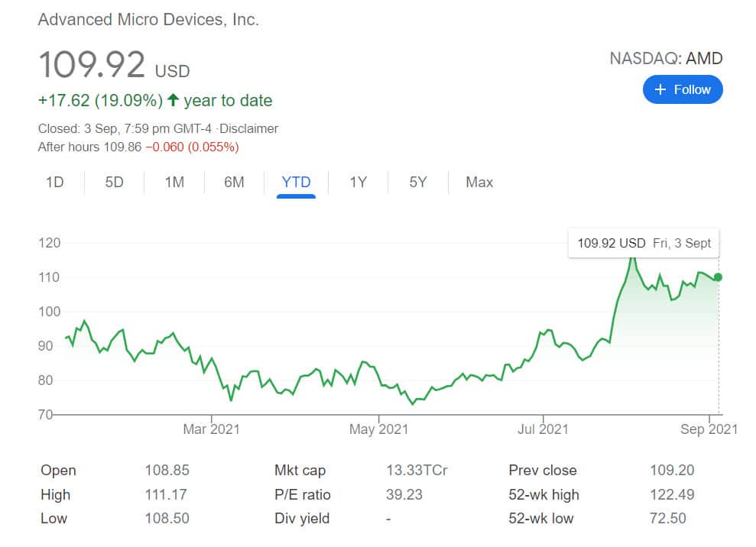756x547 pixels.
Task: Click the Open value 108.85
Action: click(167, 470)
